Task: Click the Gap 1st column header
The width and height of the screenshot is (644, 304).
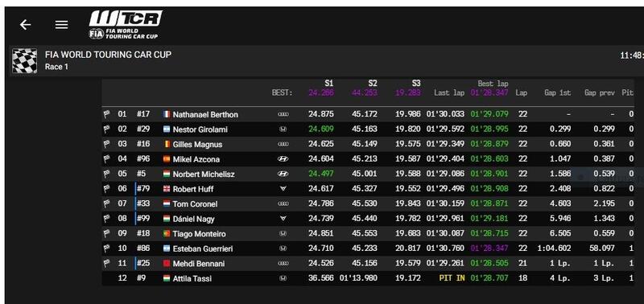Action: tap(557, 92)
